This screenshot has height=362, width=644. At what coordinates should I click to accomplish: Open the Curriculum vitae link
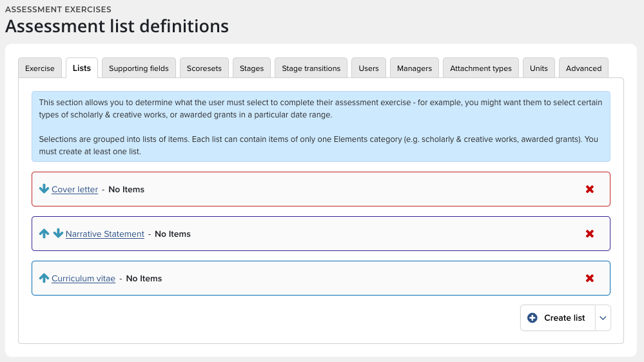[83, 279]
